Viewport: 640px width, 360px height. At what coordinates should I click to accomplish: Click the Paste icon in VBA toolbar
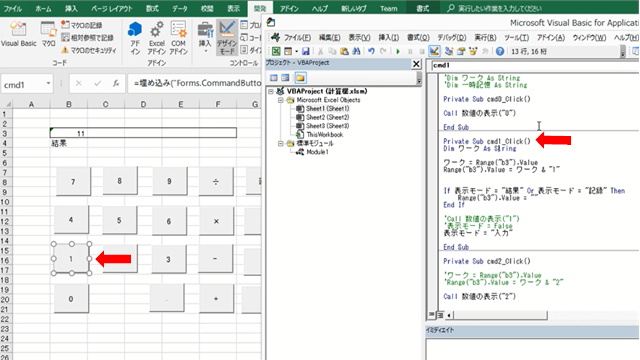pos(344,51)
